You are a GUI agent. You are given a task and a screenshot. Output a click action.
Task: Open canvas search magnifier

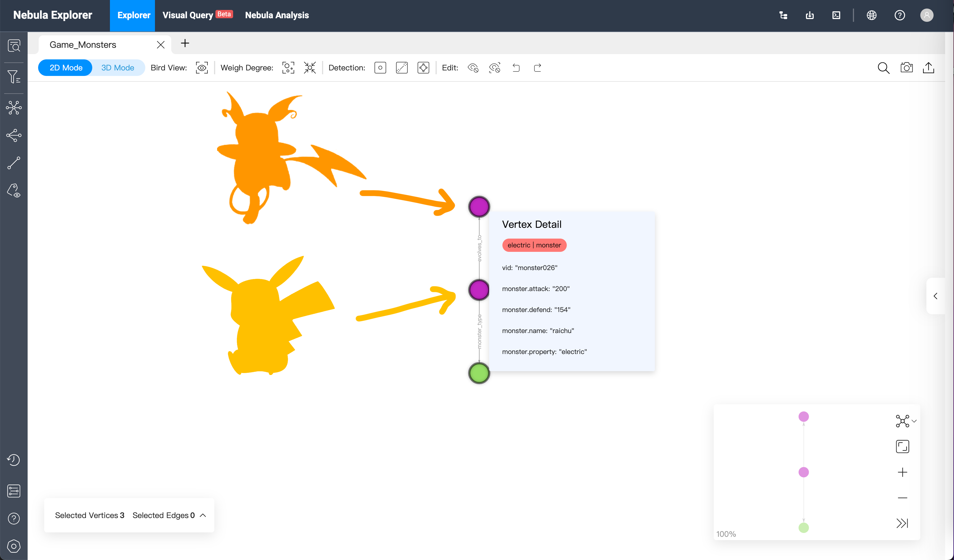[884, 68]
